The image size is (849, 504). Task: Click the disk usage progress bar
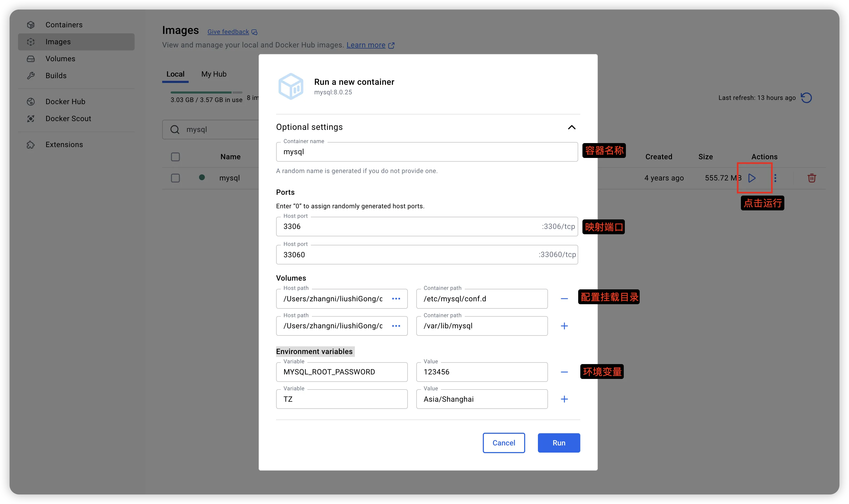click(206, 92)
